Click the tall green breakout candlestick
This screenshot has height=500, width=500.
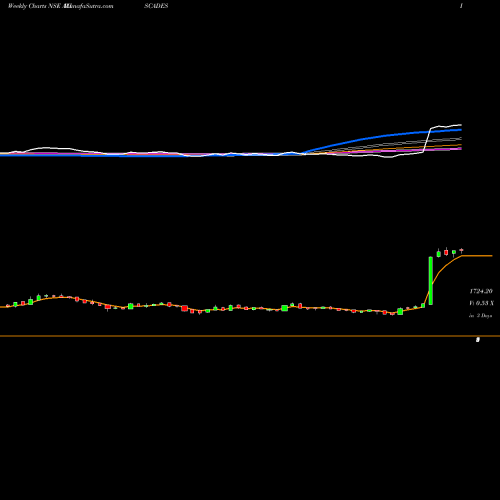click(431, 280)
